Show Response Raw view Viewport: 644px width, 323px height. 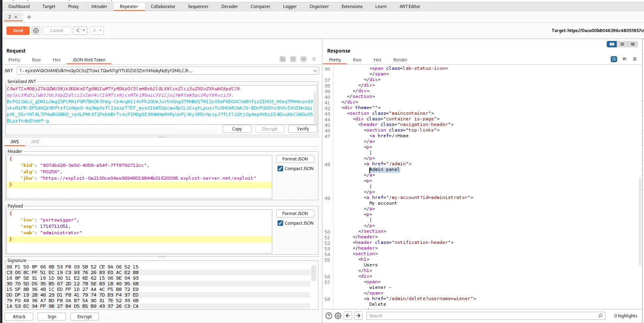coord(357,60)
